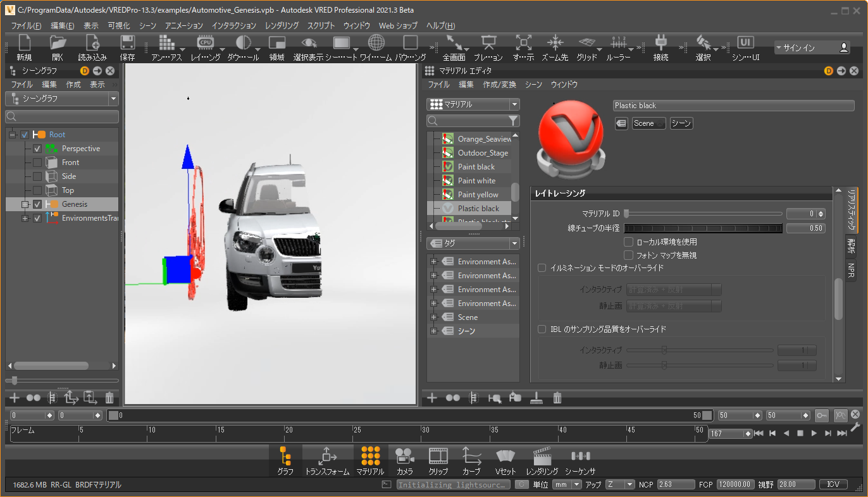Click the 新規 (New) file icon
This screenshot has height=497, width=868.
click(x=24, y=43)
